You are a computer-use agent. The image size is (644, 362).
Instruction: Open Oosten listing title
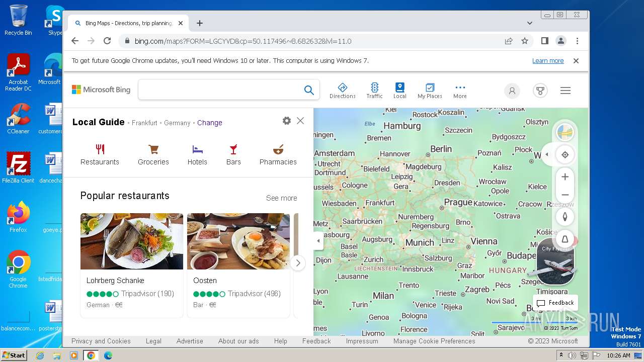click(205, 281)
